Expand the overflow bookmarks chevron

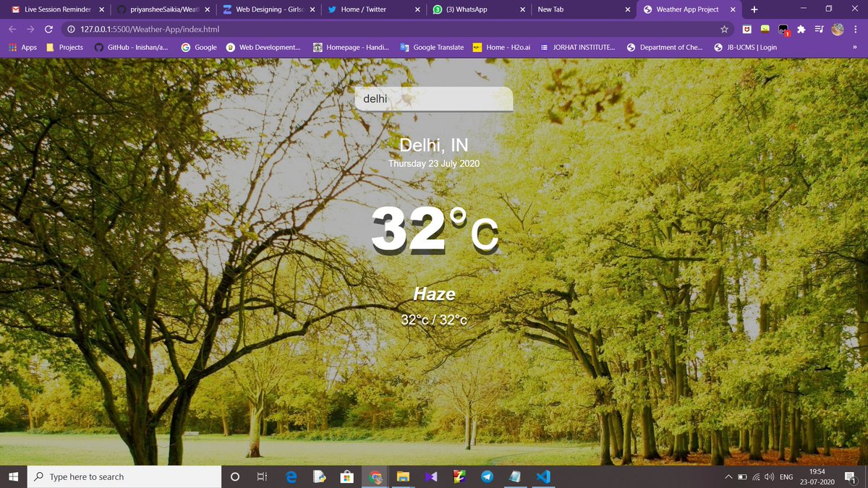pyautogui.click(x=854, y=47)
